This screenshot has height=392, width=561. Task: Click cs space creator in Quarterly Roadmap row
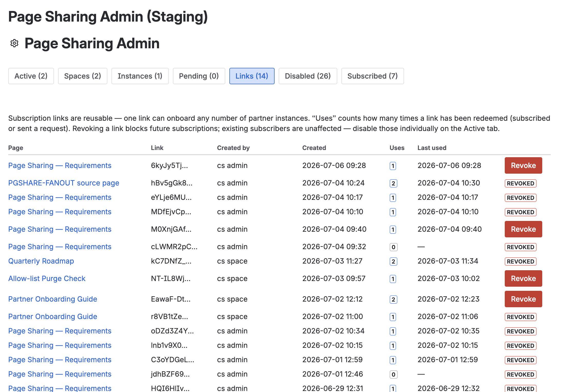(x=232, y=261)
